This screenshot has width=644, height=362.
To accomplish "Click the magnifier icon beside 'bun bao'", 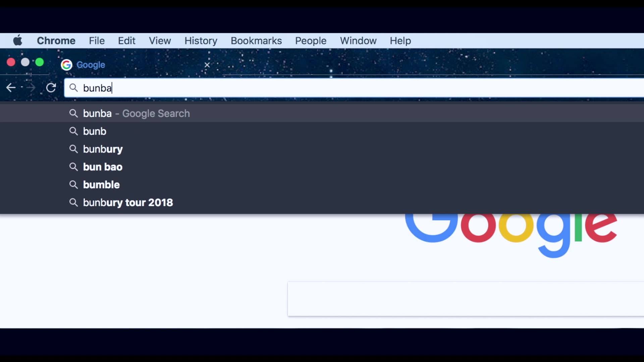I will click(x=73, y=167).
